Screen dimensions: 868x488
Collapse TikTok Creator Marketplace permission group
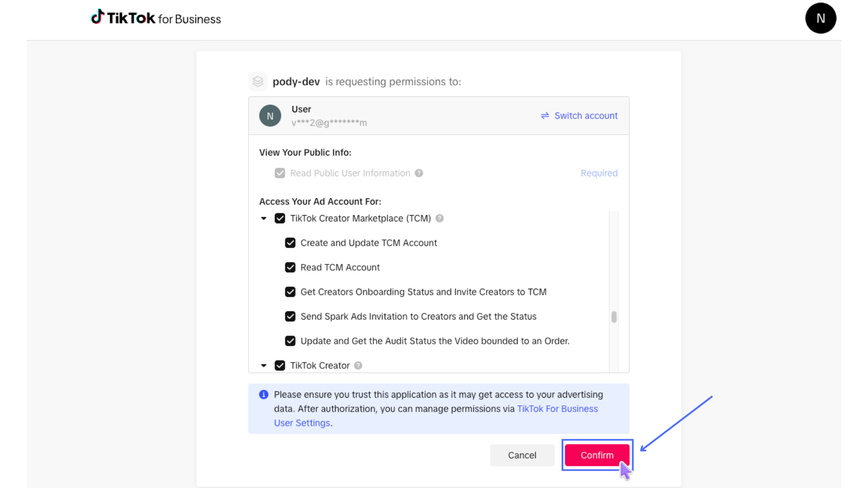[264, 218]
